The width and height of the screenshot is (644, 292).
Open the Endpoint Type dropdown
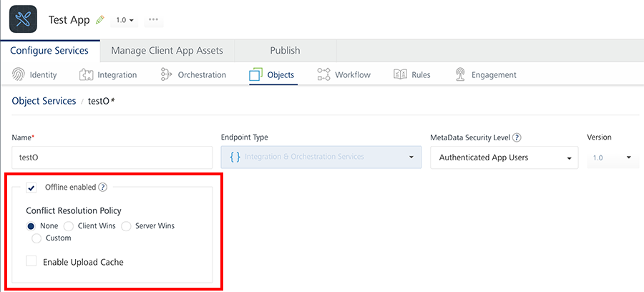pos(321,157)
